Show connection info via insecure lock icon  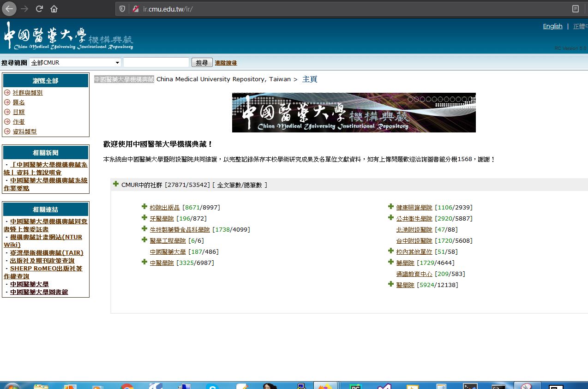tap(135, 9)
